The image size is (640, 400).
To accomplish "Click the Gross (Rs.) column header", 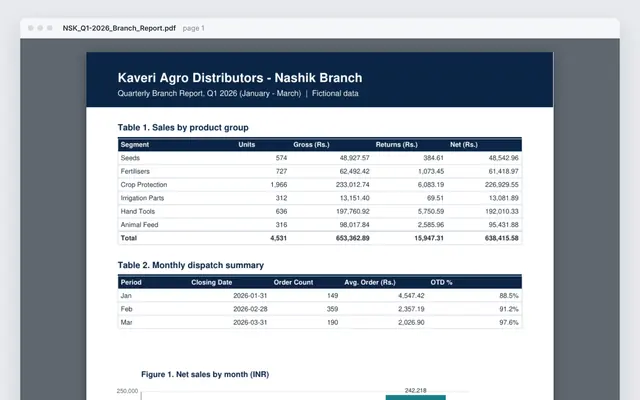I will (x=311, y=144).
